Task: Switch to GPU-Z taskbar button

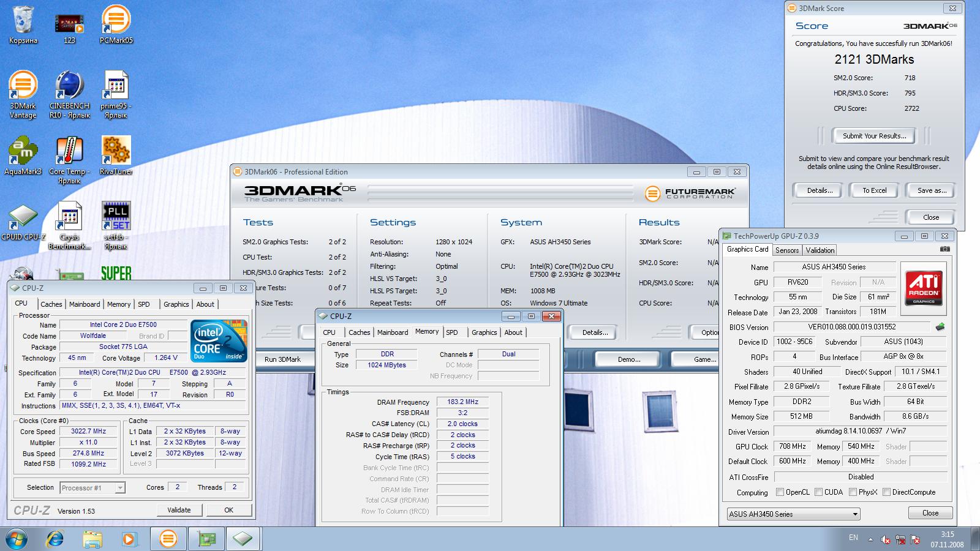Action: [x=205, y=539]
